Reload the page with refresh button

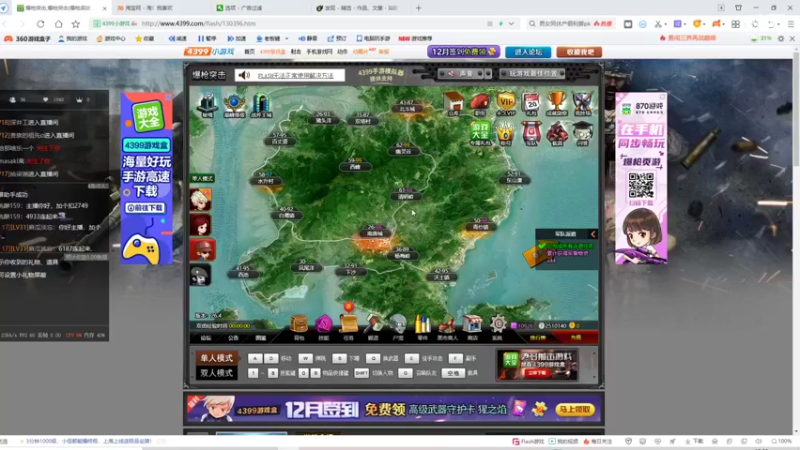[40, 24]
